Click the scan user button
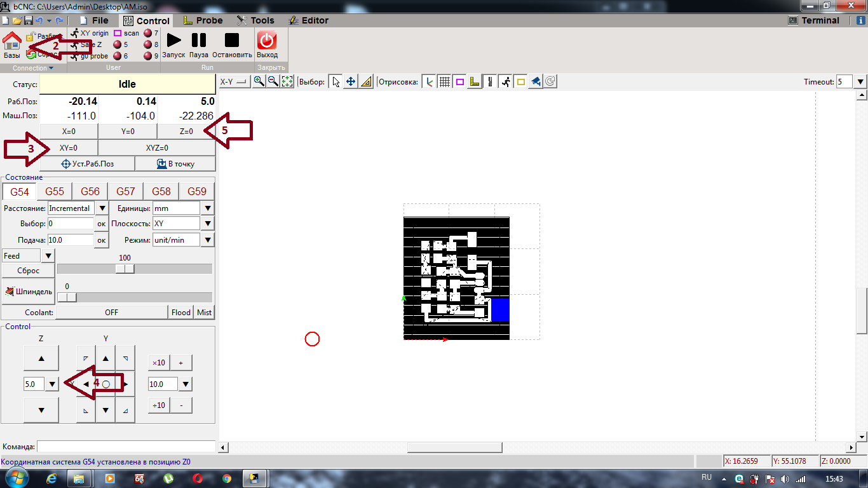Image resolution: width=868 pixels, height=488 pixels. click(x=126, y=33)
